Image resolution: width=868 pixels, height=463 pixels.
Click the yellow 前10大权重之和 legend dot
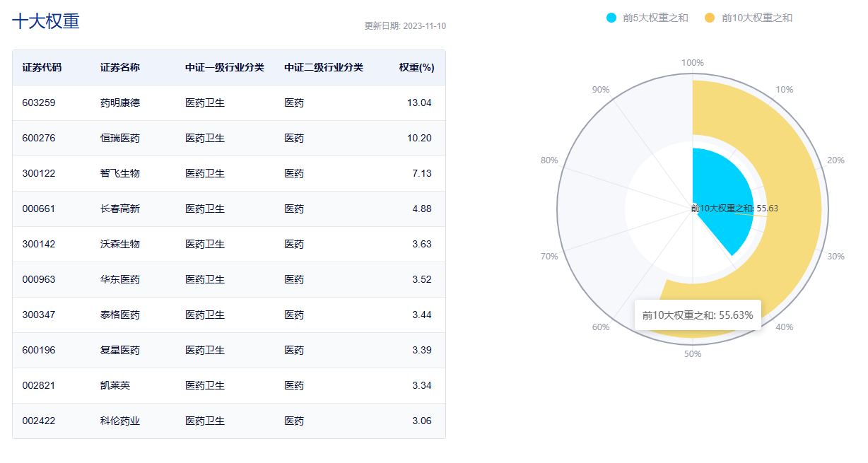coord(710,18)
